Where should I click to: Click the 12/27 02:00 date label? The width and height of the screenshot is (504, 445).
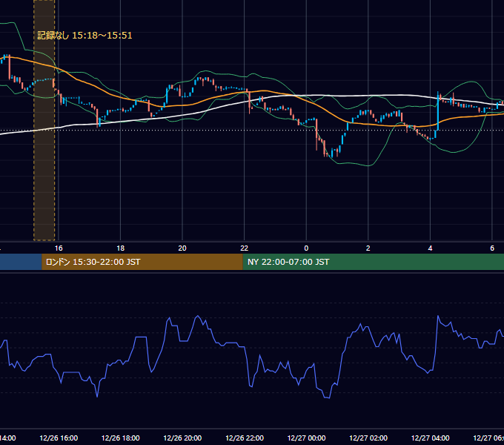(368, 438)
